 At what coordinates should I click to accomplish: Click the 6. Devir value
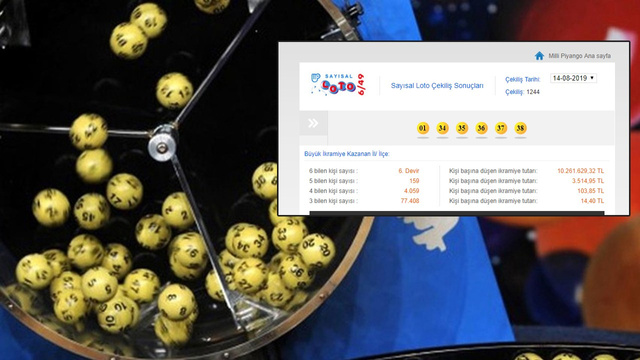click(409, 171)
